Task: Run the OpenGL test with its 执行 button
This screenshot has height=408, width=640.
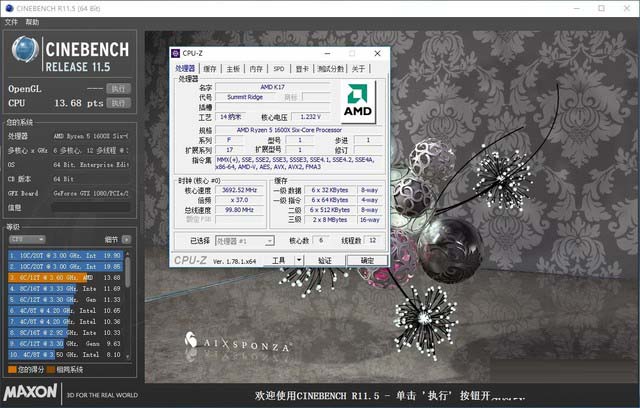Action: 118,89
